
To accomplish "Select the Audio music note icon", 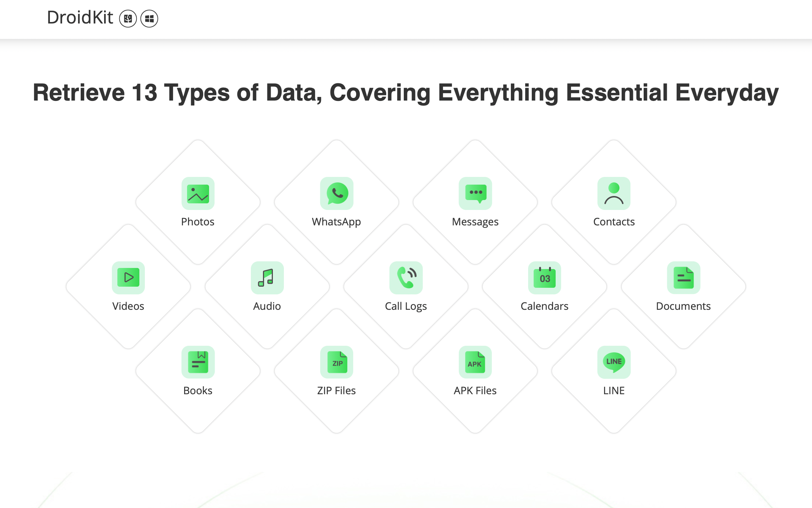I will point(267,277).
